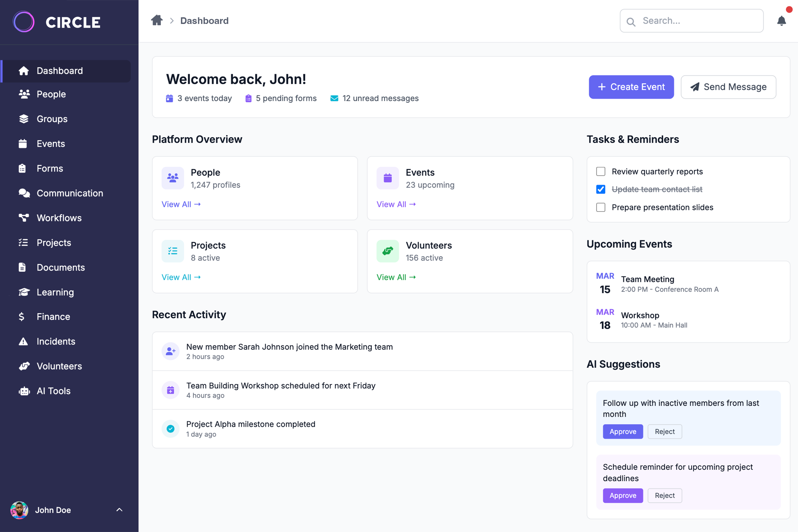798x532 pixels.
Task: Click the Circle logo icon
Action: (24, 22)
